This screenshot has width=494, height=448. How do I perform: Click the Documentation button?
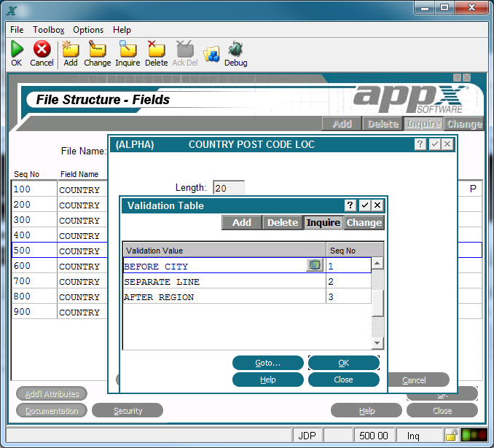(x=52, y=411)
